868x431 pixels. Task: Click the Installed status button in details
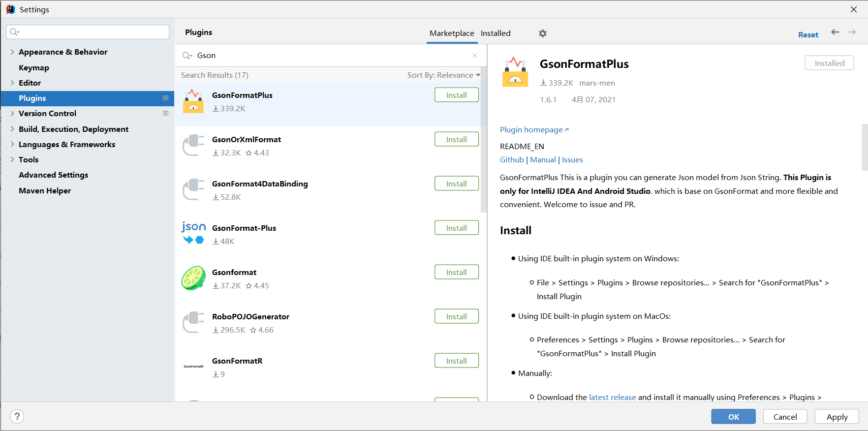coord(829,63)
